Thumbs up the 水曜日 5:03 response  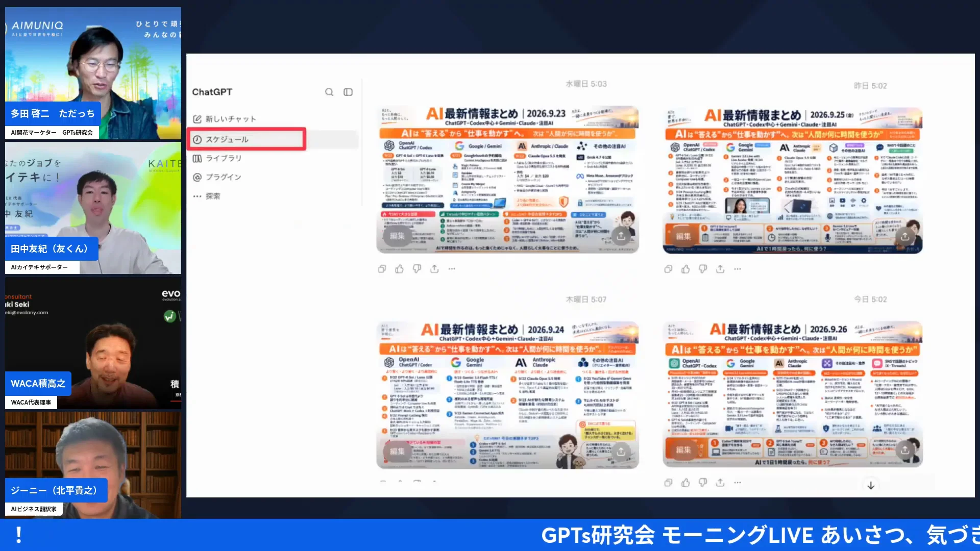pos(399,269)
